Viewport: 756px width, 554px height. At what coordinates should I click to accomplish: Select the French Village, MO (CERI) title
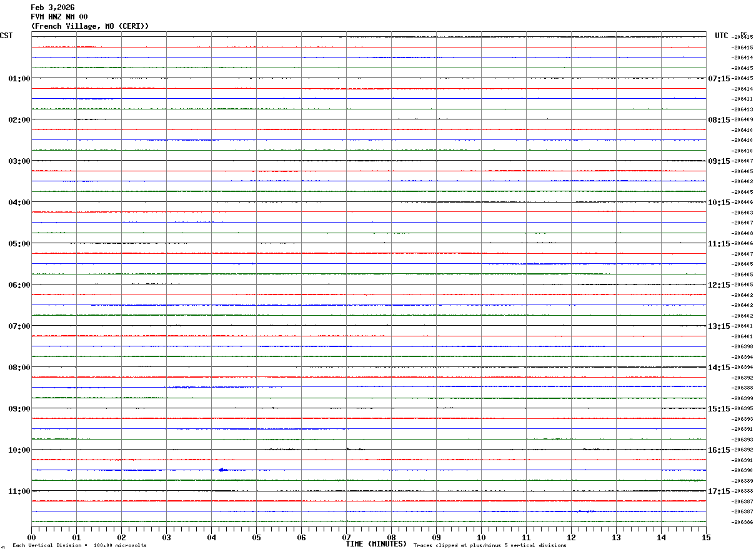(x=90, y=26)
